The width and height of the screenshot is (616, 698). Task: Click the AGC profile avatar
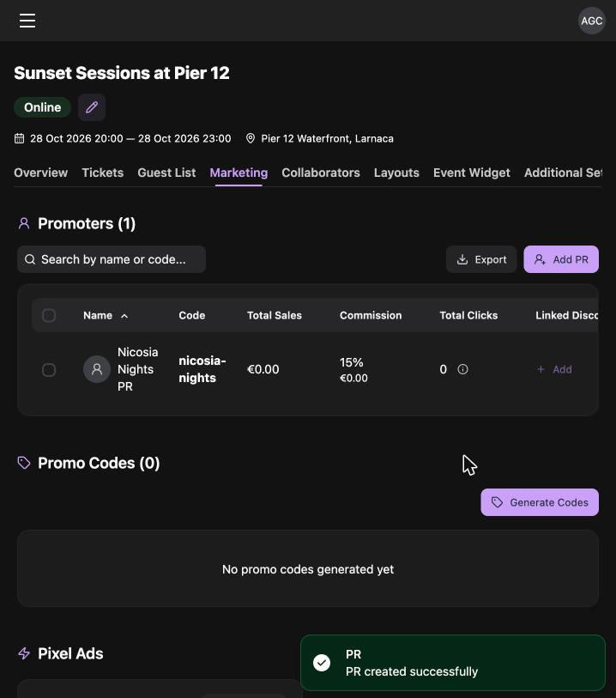coord(591,21)
